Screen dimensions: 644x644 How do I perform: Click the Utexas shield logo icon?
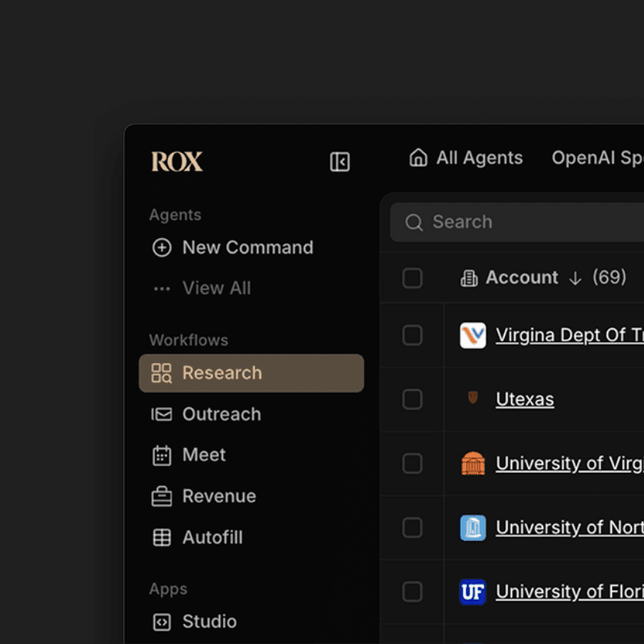click(x=473, y=398)
